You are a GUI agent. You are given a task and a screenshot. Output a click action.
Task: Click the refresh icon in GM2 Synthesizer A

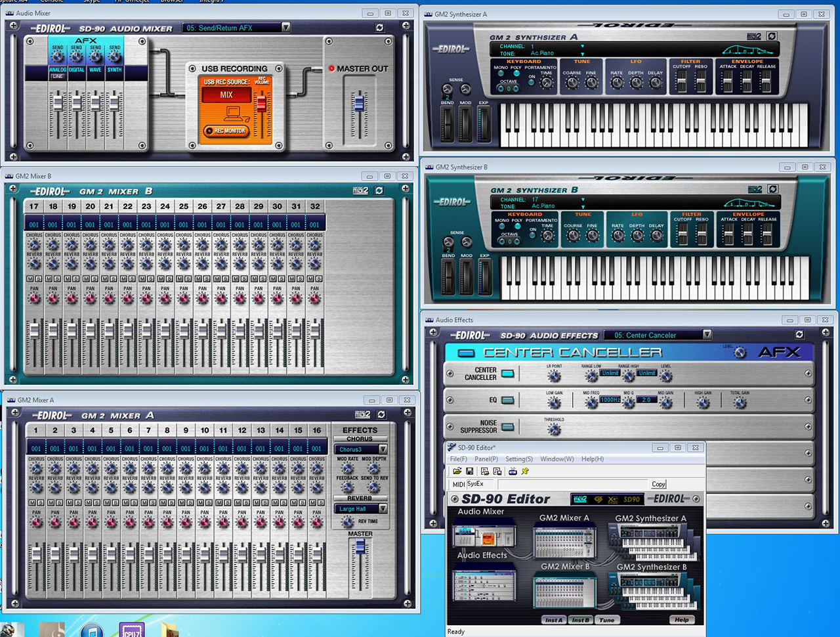pyautogui.click(x=772, y=37)
